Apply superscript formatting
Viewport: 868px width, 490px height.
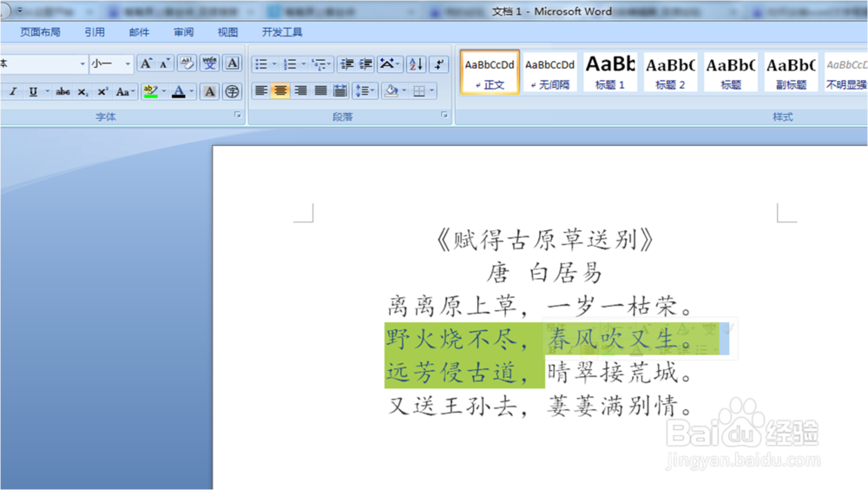(x=102, y=91)
